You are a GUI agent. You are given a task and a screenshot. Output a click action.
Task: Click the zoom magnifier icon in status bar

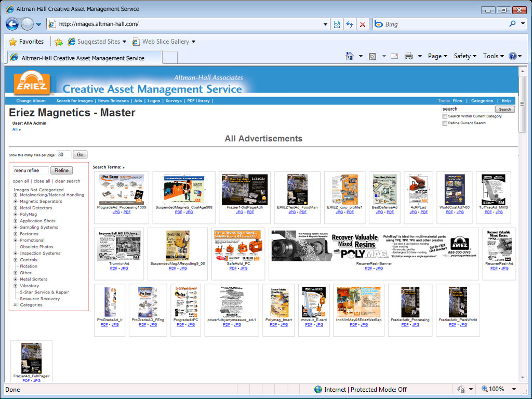pos(485,389)
